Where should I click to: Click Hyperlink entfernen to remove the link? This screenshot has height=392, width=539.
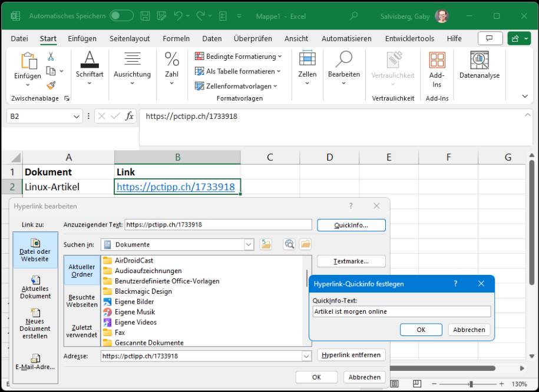click(352, 355)
